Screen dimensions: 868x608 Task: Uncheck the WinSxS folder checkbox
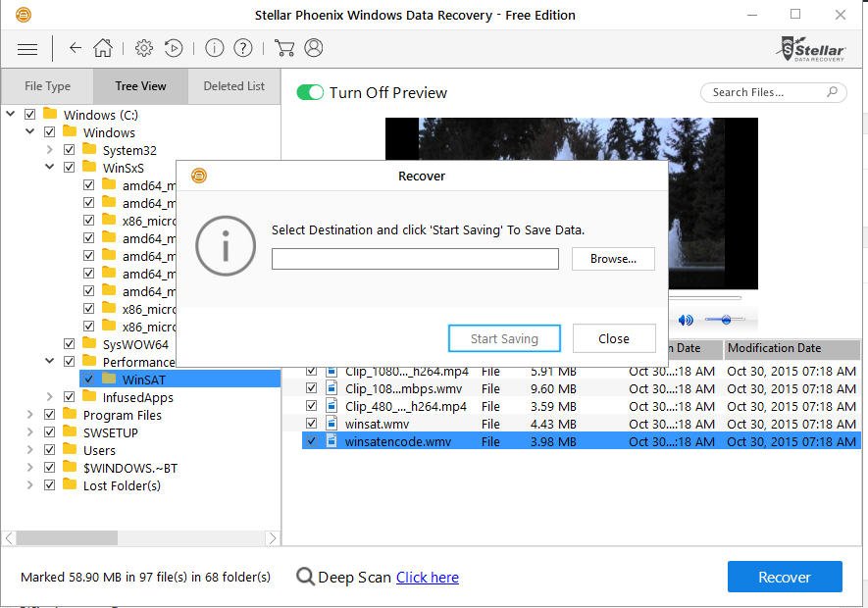[70, 168]
